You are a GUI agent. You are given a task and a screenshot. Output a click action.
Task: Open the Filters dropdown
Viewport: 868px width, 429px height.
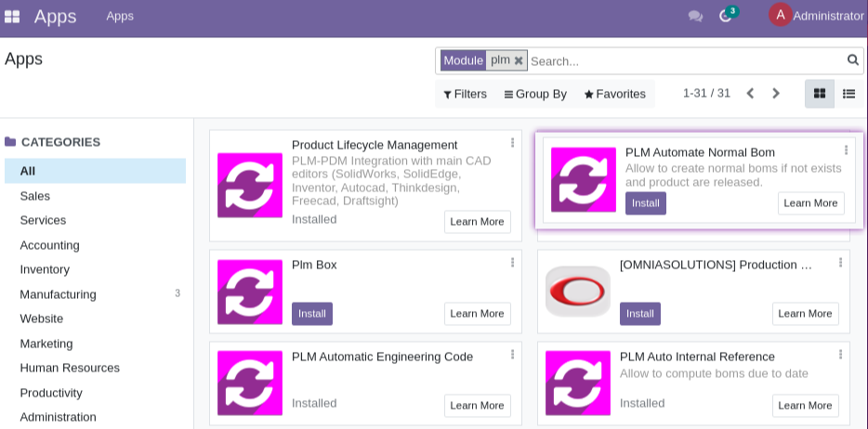click(x=465, y=94)
